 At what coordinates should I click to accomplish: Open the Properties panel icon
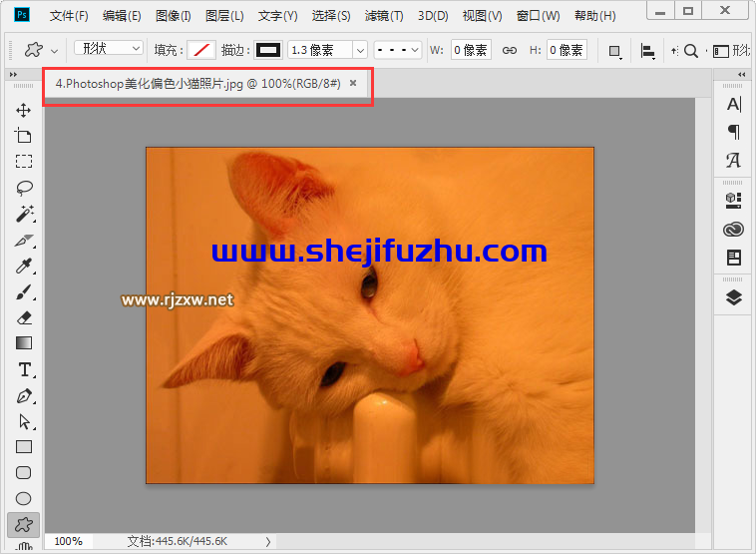(734, 258)
